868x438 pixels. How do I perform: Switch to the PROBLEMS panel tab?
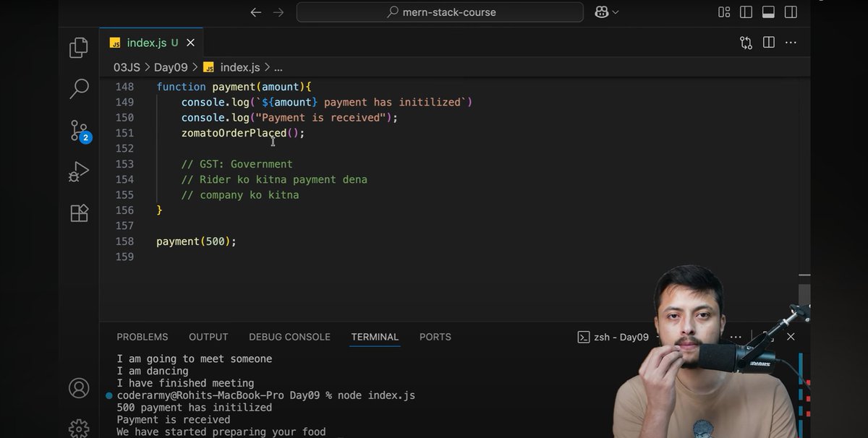(x=142, y=337)
